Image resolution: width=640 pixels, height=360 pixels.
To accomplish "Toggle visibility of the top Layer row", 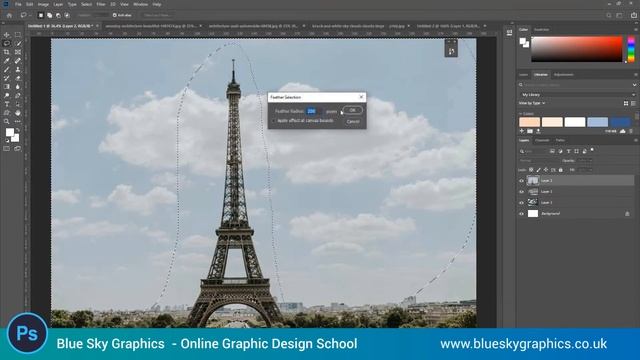I will coord(521,180).
